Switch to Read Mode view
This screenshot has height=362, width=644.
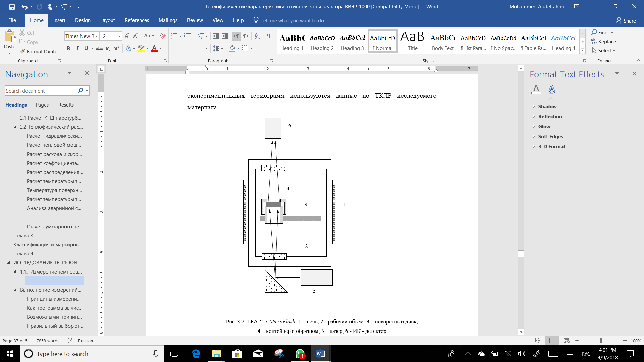click(x=538, y=341)
